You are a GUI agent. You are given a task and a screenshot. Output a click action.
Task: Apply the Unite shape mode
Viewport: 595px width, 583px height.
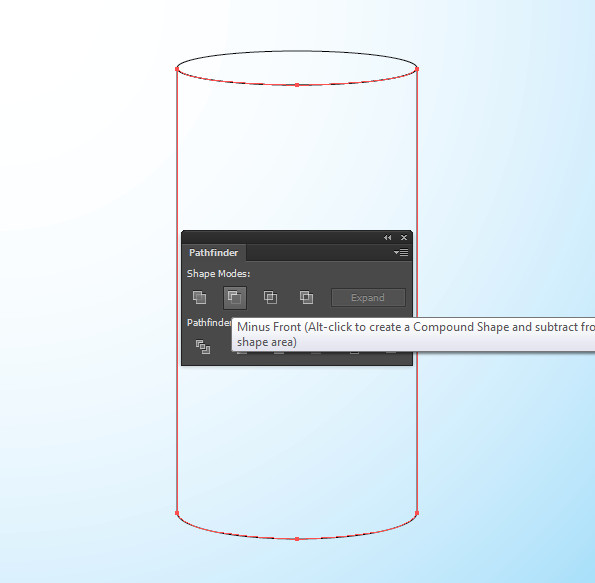[199, 298]
